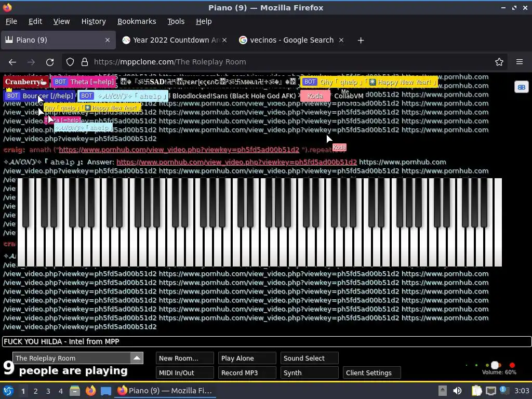Click the Qhy qhelp Happy New Year name tag

369,82
